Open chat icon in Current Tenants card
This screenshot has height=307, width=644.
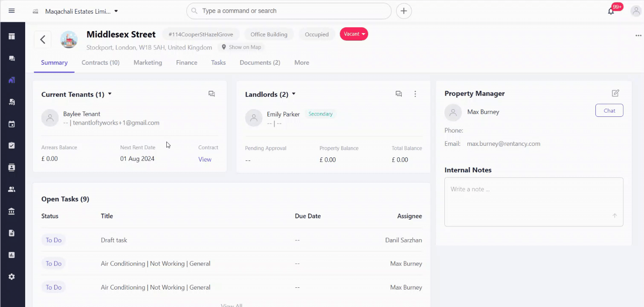pyautogui.click(x=212, y=94)
